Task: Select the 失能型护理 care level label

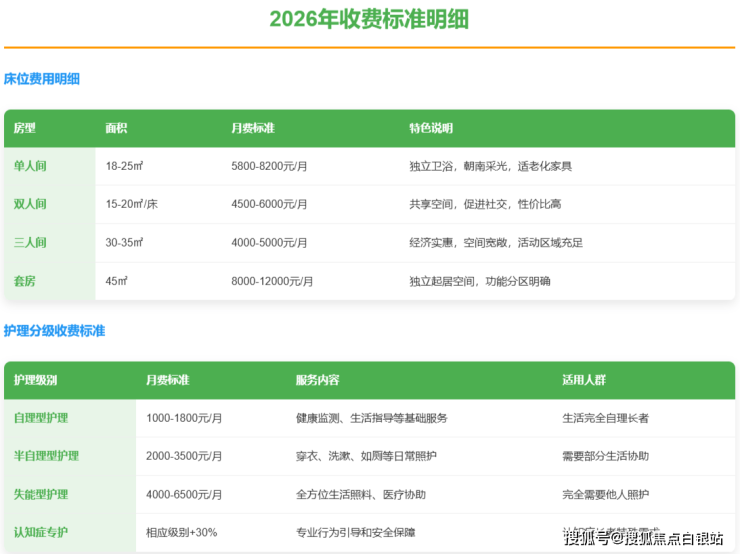Action: (x=41, y=495)
